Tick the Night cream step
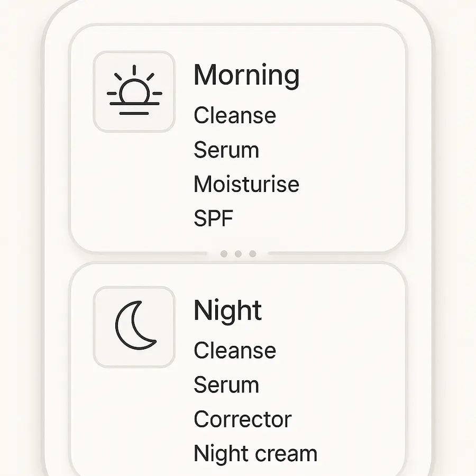 click(x=254, y=453)
